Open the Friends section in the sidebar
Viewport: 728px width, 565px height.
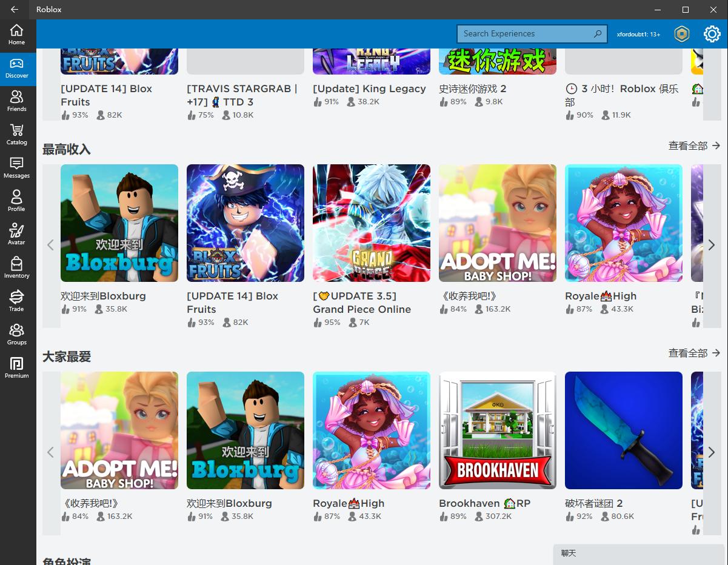(x=16, y=101)
